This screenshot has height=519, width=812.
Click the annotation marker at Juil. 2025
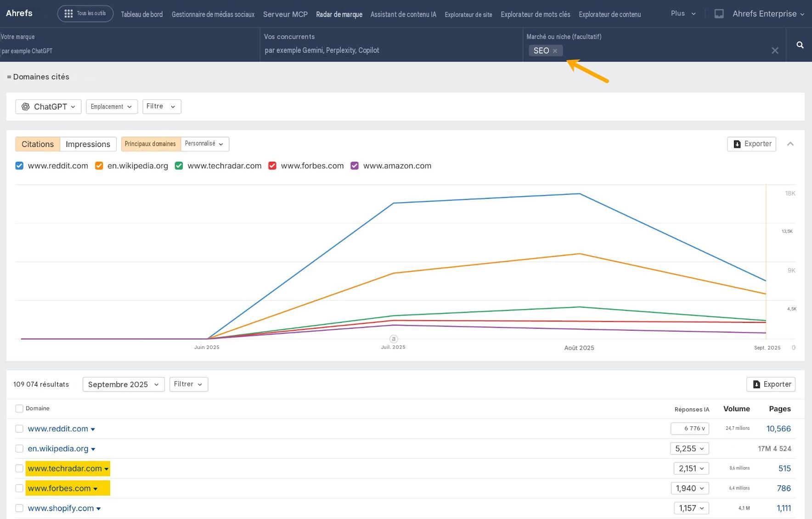point(394,339)
